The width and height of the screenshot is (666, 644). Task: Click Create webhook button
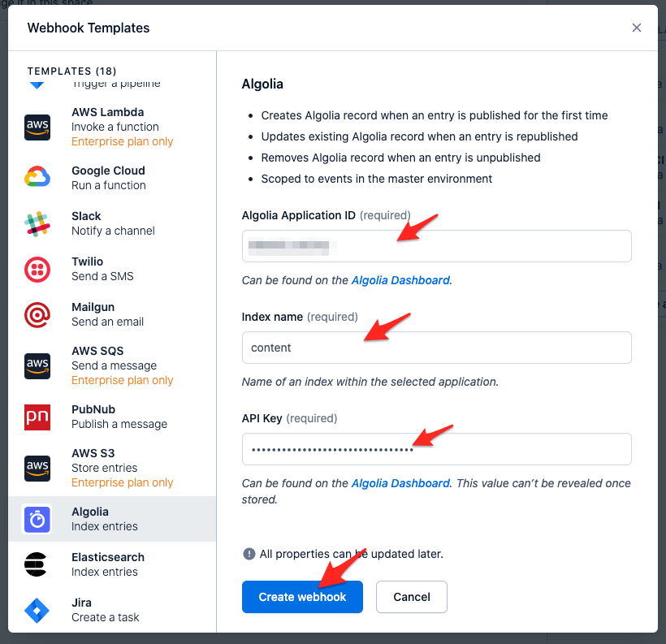pos(302,597)
